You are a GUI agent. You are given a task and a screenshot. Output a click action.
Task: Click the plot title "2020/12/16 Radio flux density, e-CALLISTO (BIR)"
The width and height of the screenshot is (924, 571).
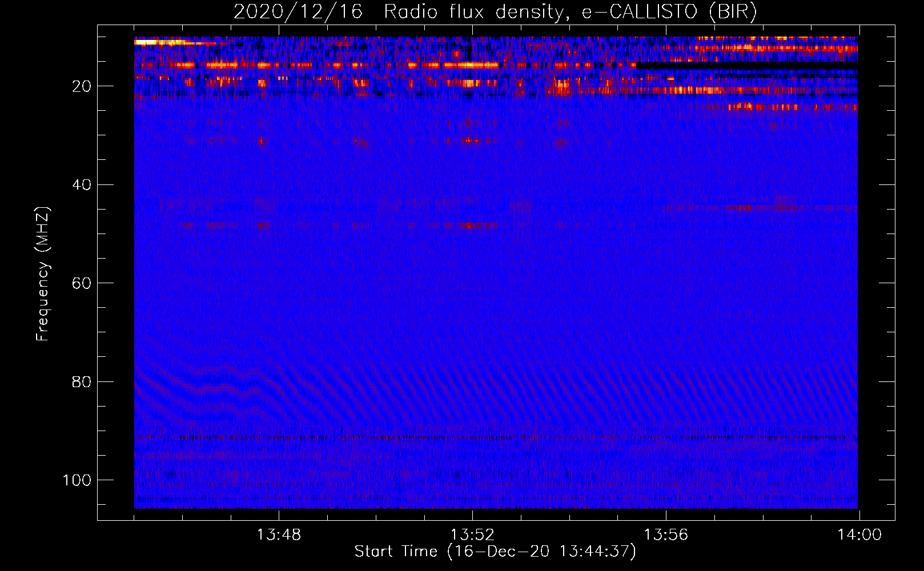495,12
